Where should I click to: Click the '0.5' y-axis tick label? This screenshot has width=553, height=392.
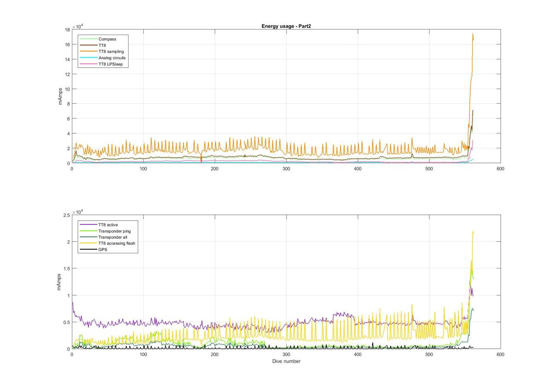point(66,322)
